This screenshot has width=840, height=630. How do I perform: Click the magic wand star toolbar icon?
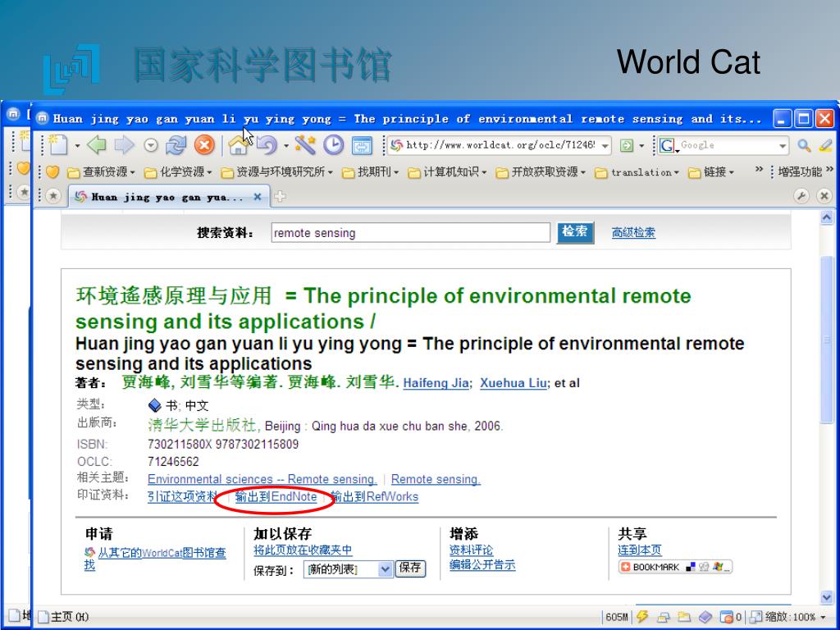tap(305, 144)
